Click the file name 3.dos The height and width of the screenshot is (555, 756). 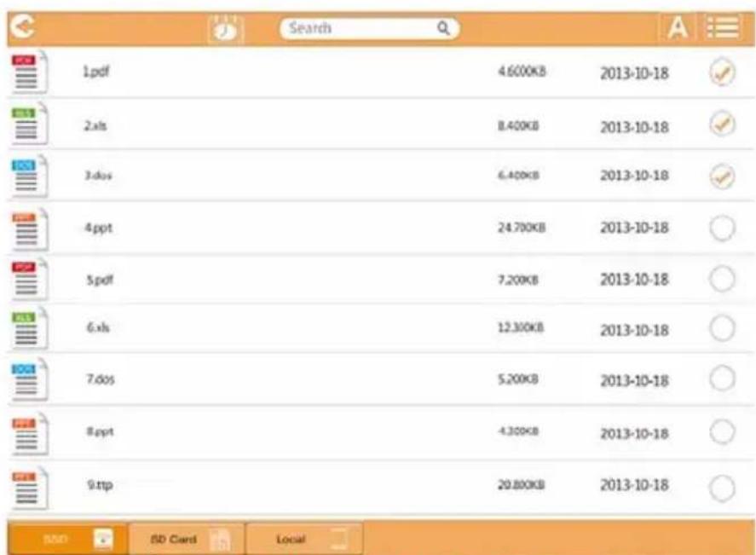tap(98, 175)
